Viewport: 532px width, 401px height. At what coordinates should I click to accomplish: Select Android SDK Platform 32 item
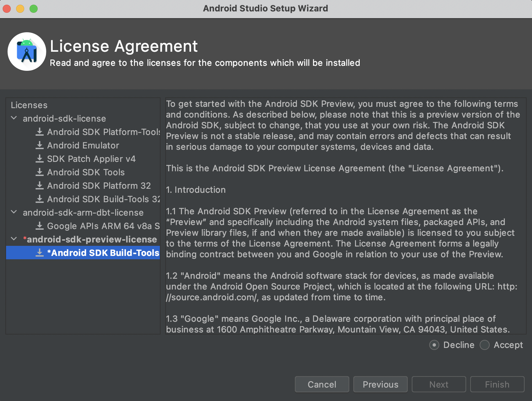[99, 186]
